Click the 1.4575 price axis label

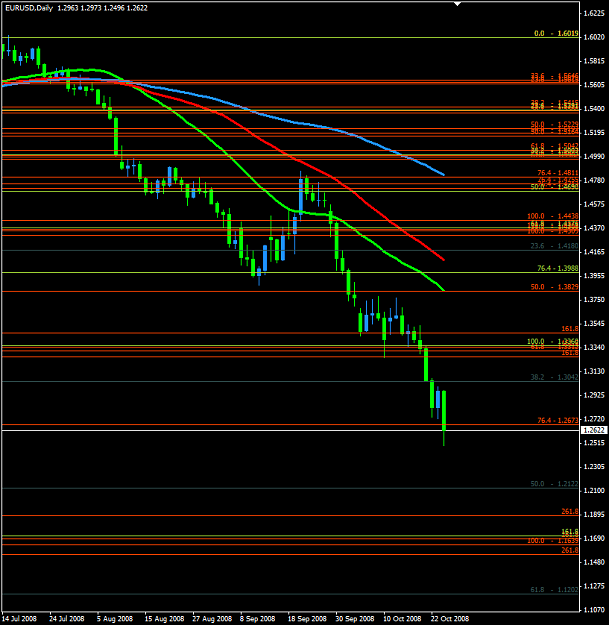[x=594, y=204]
